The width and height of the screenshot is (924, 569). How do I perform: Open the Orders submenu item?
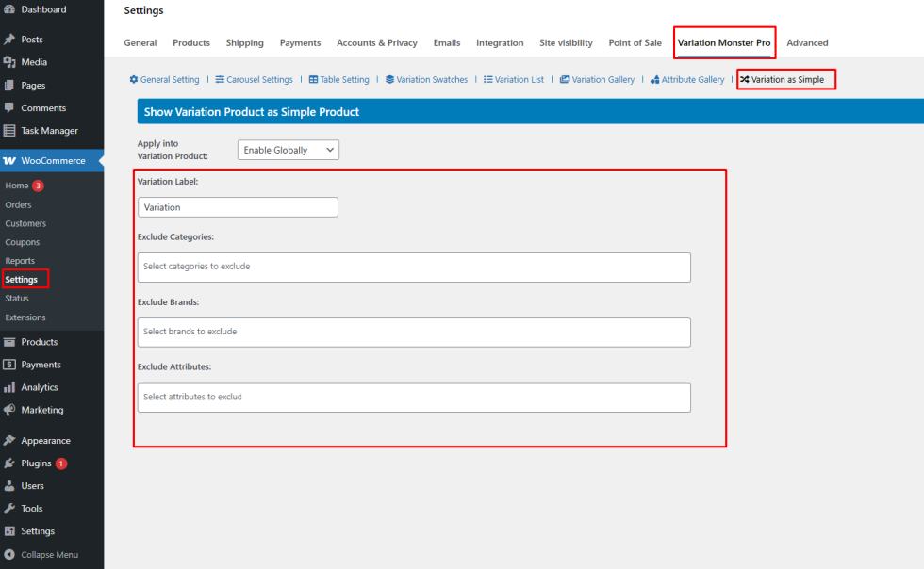click(18, 205)
